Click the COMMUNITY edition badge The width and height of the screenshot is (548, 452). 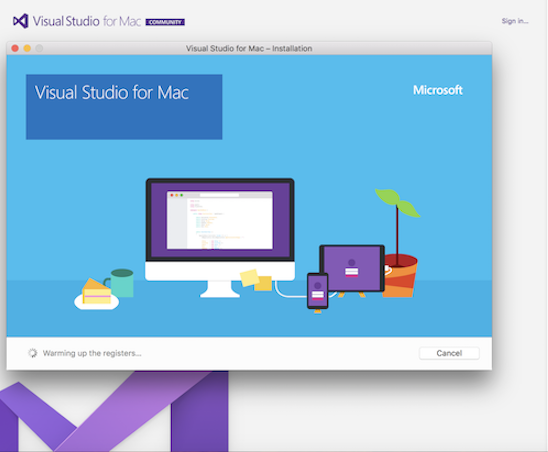[165, 22]
